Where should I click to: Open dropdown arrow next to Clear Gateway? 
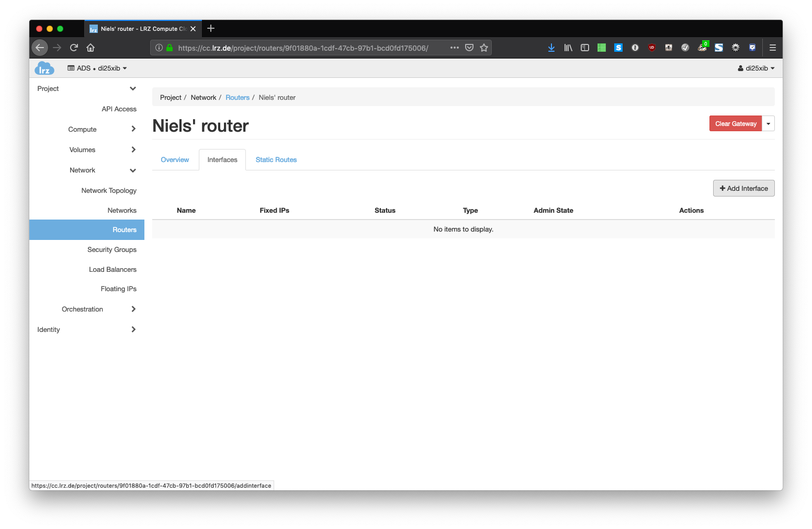768,124
